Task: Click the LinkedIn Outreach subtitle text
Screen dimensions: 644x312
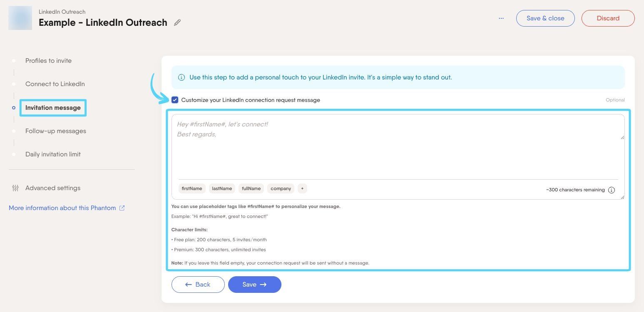Action: pos(62,12)
